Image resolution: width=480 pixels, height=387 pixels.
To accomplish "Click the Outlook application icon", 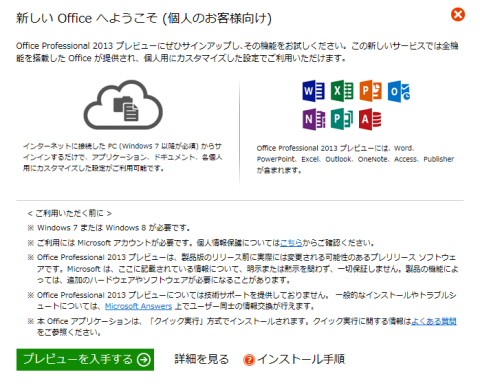I will (399, 91).
